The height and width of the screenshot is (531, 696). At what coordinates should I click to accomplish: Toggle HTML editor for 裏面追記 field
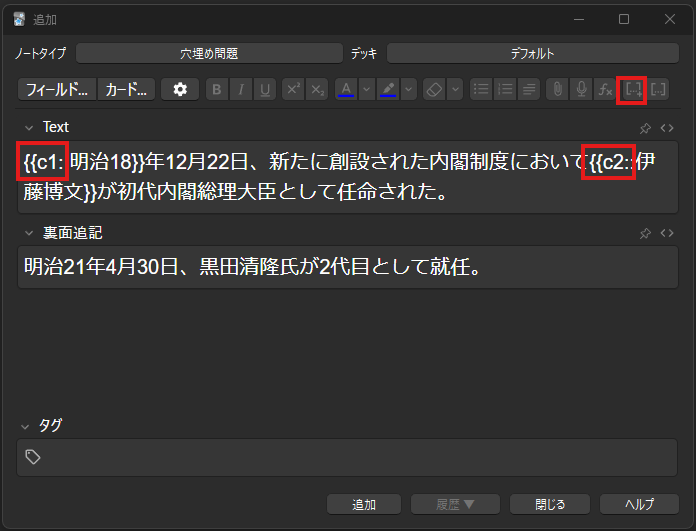pyautogui.click(x=667, y=233)
